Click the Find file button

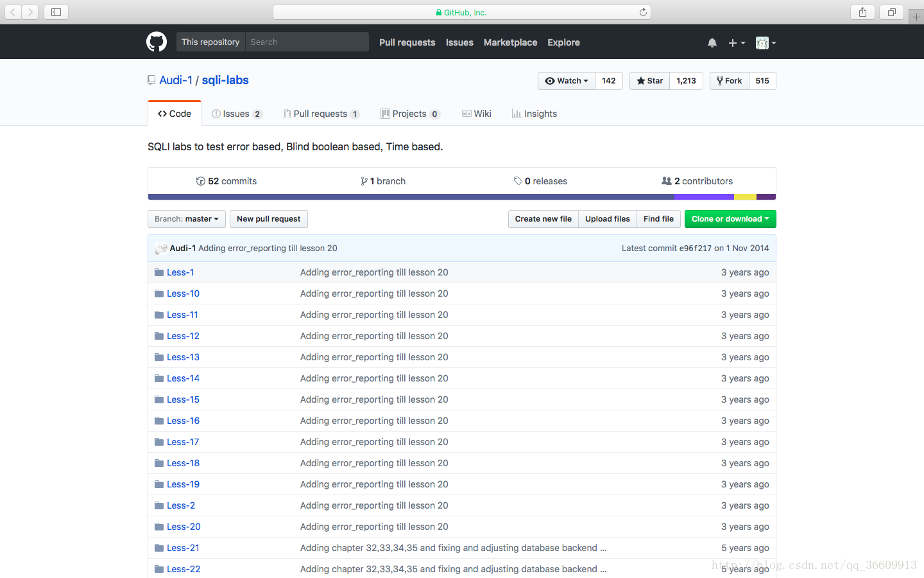[x=658, y=219]
